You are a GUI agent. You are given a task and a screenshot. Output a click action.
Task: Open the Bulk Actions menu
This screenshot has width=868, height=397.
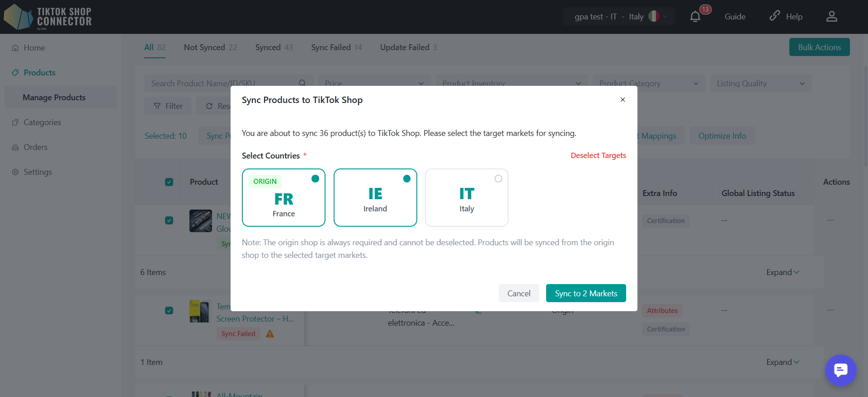[819, 47]
